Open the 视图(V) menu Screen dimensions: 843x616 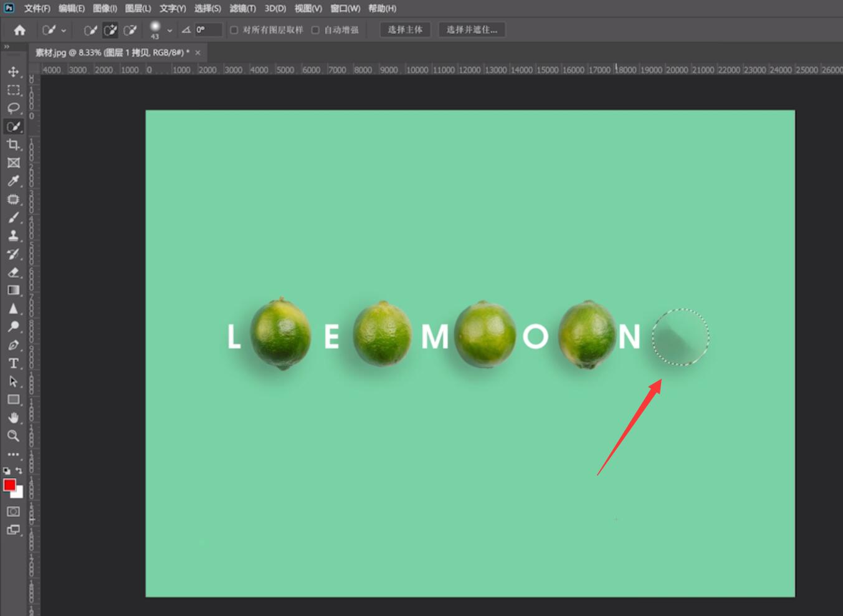(308, 8)
